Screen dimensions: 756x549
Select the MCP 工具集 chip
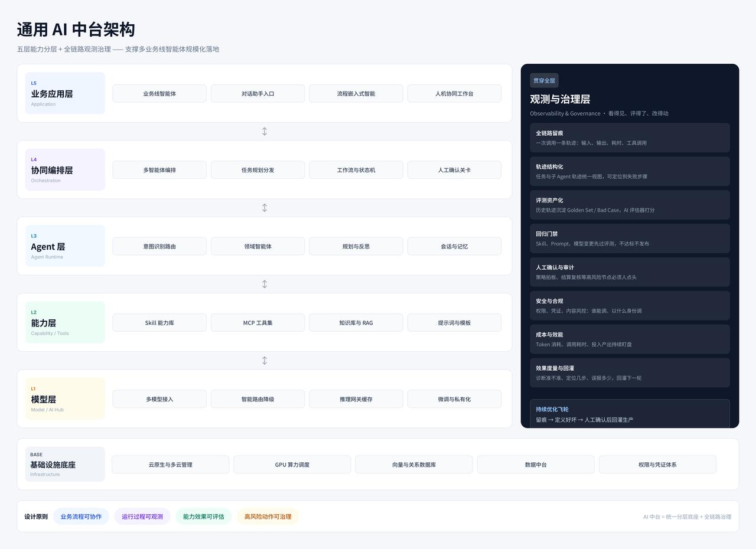click(258, 323)
